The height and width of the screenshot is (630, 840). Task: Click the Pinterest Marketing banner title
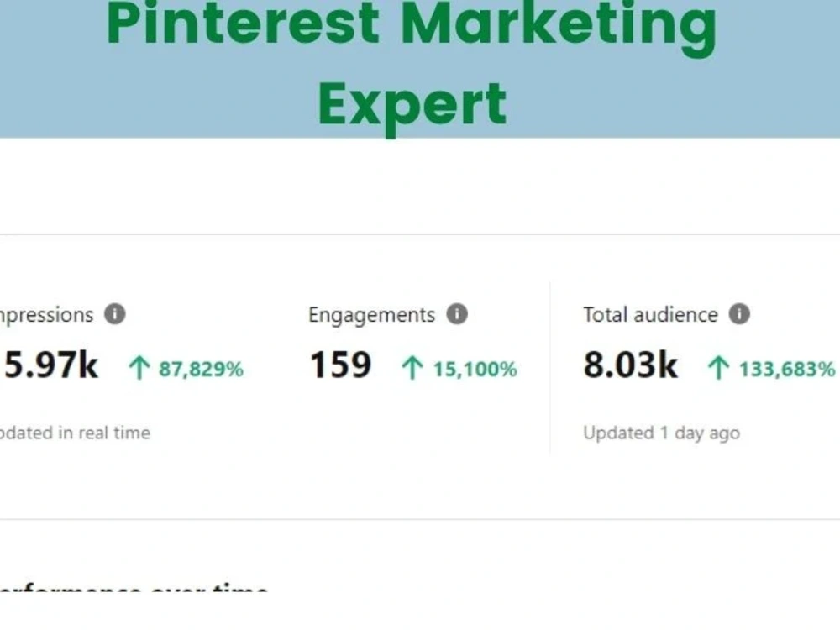412,26
